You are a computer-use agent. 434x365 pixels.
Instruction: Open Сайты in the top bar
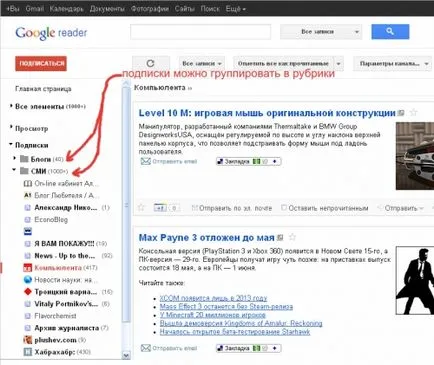[x=184, y=9]
